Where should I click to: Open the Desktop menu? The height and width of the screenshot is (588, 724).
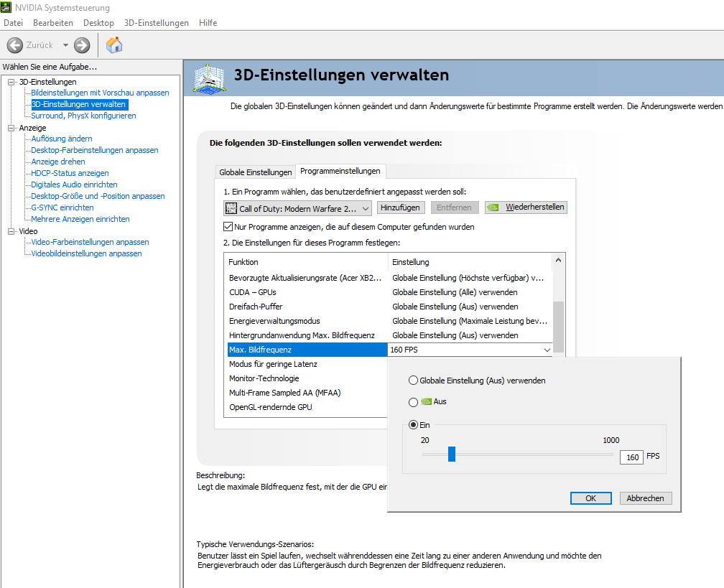point(98,23)
